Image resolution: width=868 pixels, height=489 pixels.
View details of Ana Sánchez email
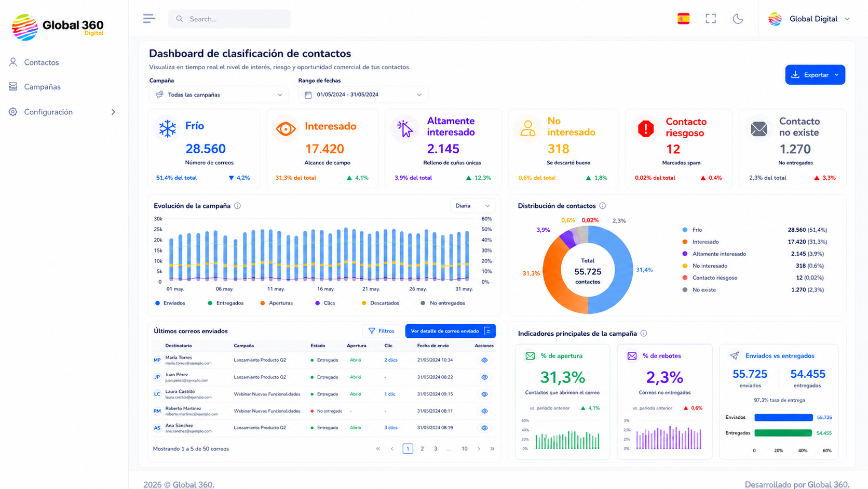[484, 428]
